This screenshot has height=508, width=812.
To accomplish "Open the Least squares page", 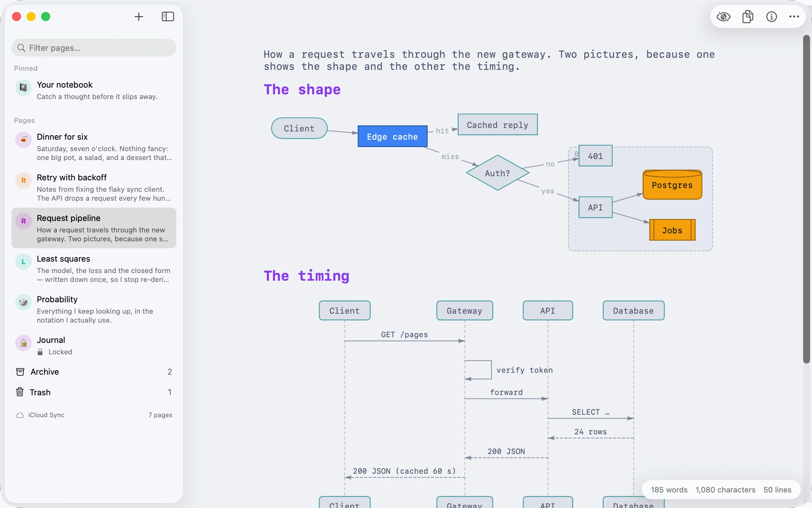I will tap(94, 269).
